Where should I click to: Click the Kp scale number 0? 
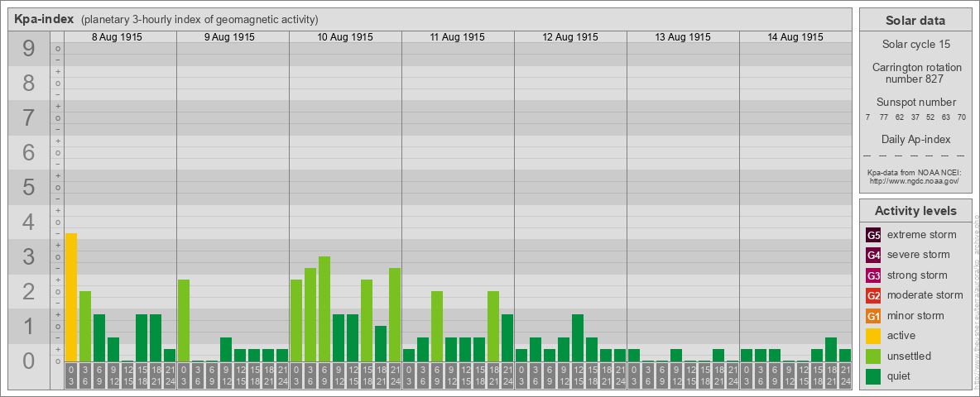click(x=28, y=361)
